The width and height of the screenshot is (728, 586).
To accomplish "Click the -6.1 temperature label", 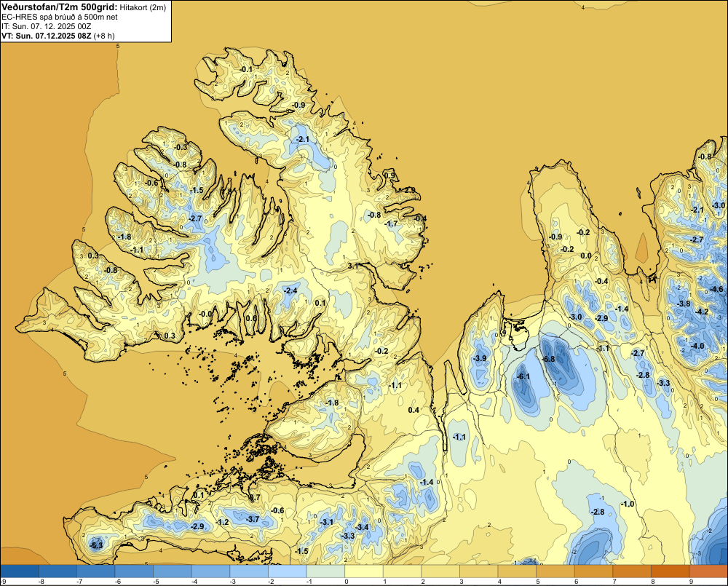I will coord(523,376).
